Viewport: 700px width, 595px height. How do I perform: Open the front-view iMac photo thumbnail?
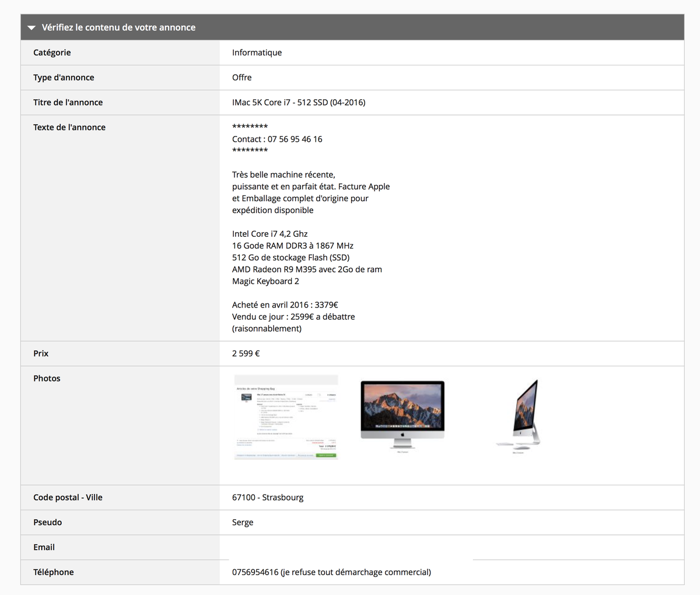tap(402, 416)
